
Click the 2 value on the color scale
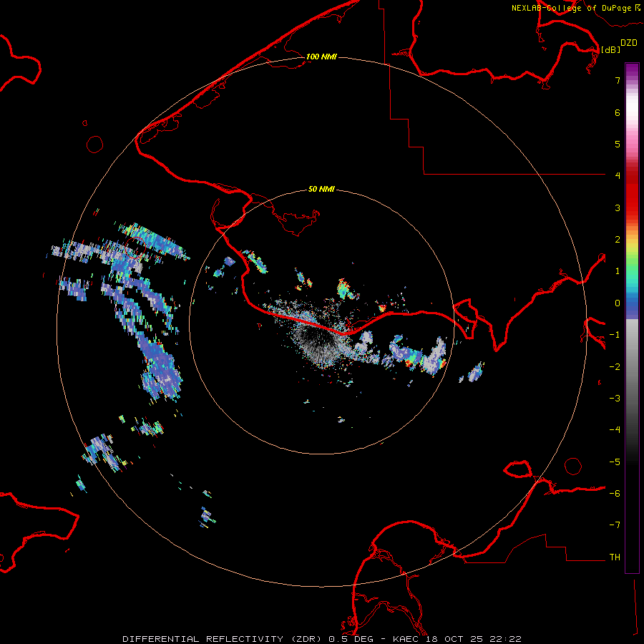[x=618, y=240]
